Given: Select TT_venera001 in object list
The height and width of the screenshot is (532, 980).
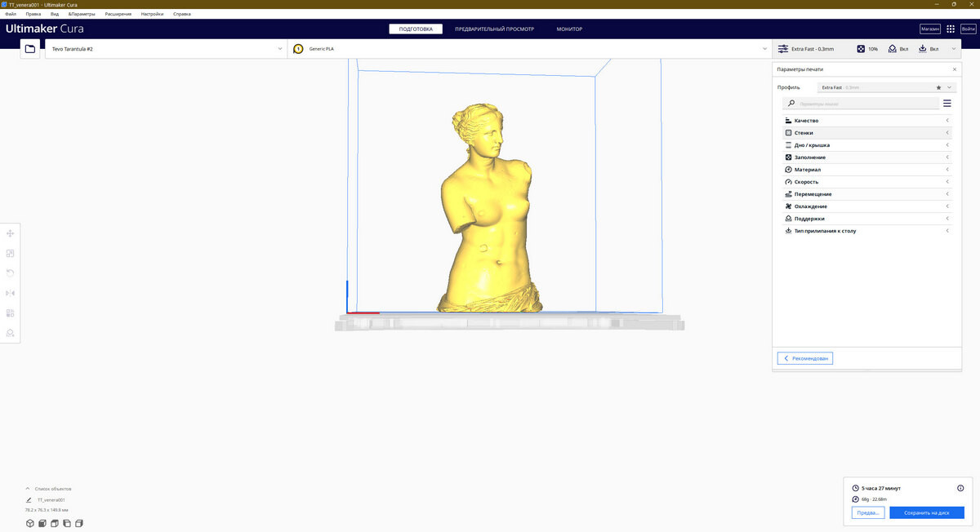Looking at the screenshot, I should tap(51, 499).
